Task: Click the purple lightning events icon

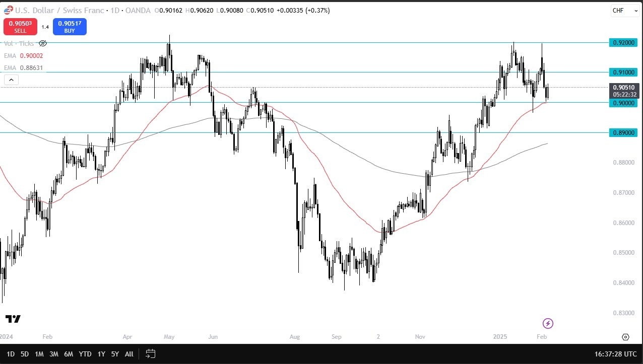Action: 548,323
